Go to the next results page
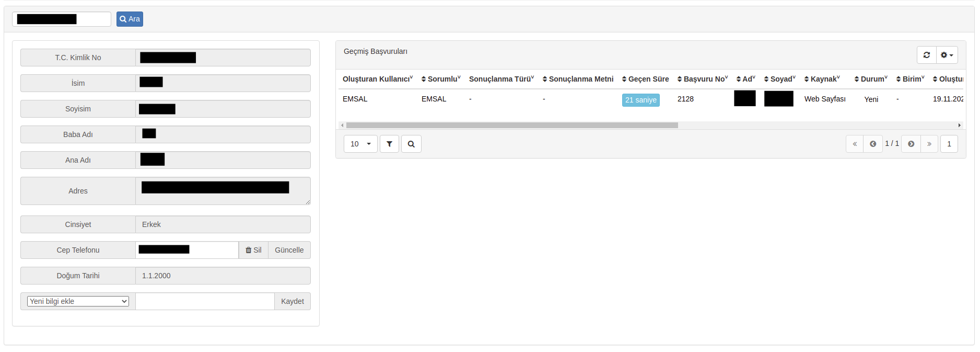This screenshot has width=980, height=352. tap(911, 144)
